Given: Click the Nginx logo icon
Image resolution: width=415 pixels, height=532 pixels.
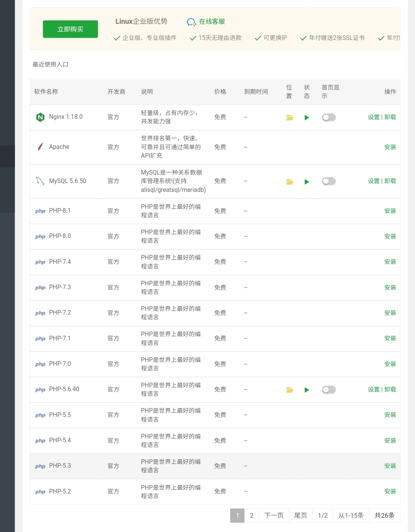Looking at the screenshot, I should (x=40, y=117).
